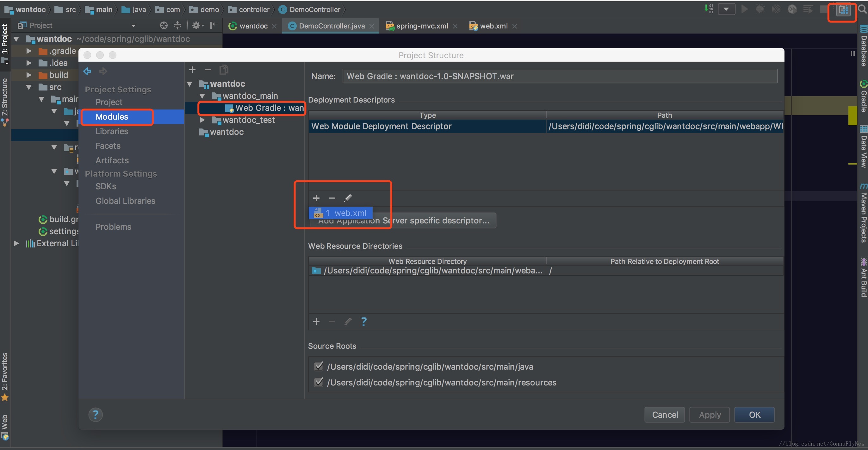The height and width of the screenshot is (450, 868).
Task: Click the dialog help button at bottom left
Action: tap(96, 415)
